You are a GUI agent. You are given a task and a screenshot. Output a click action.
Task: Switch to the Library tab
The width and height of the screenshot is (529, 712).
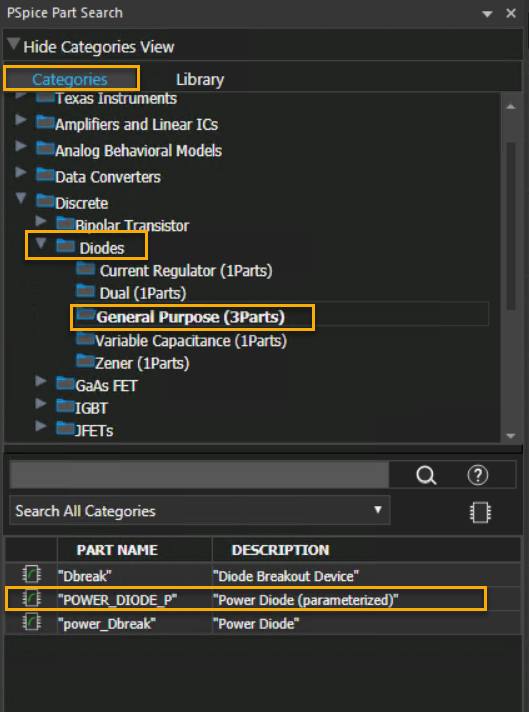click(200, 80)
